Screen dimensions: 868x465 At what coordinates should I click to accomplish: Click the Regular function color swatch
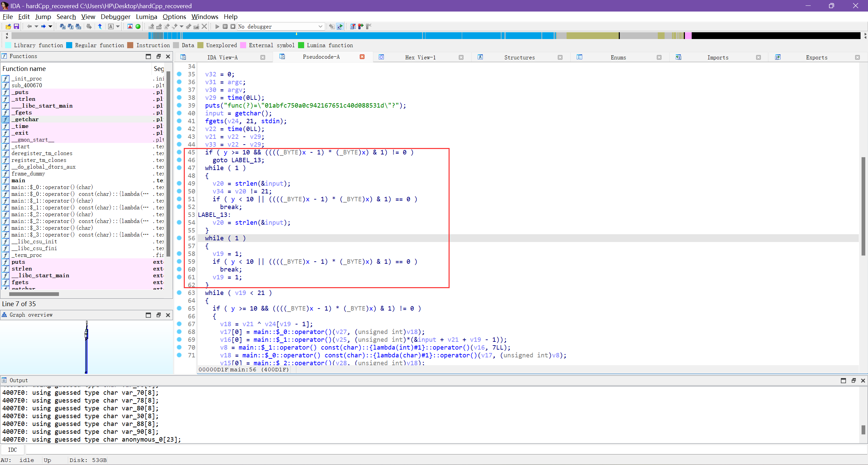point(69,45)
